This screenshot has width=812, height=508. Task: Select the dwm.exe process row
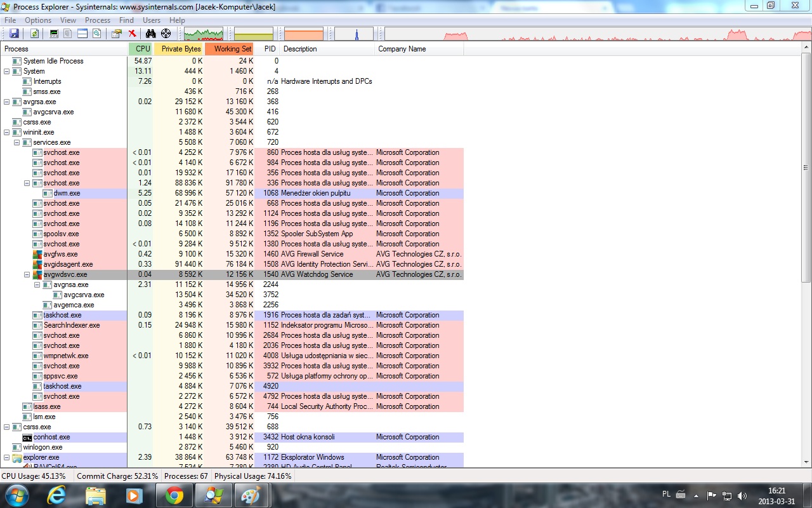232,193
